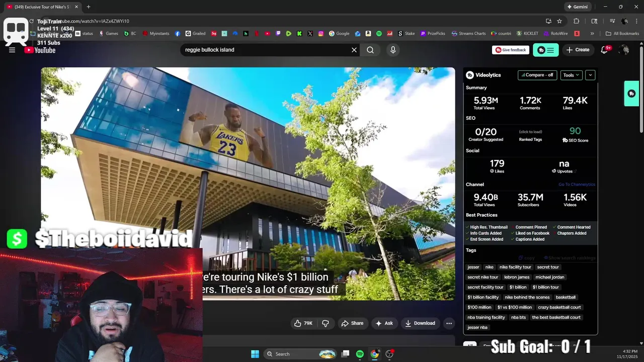Open Gemini in the Chrome title bar
Image resolution: width=644 pixels, height=362 pixels.
tap(577, 7)
